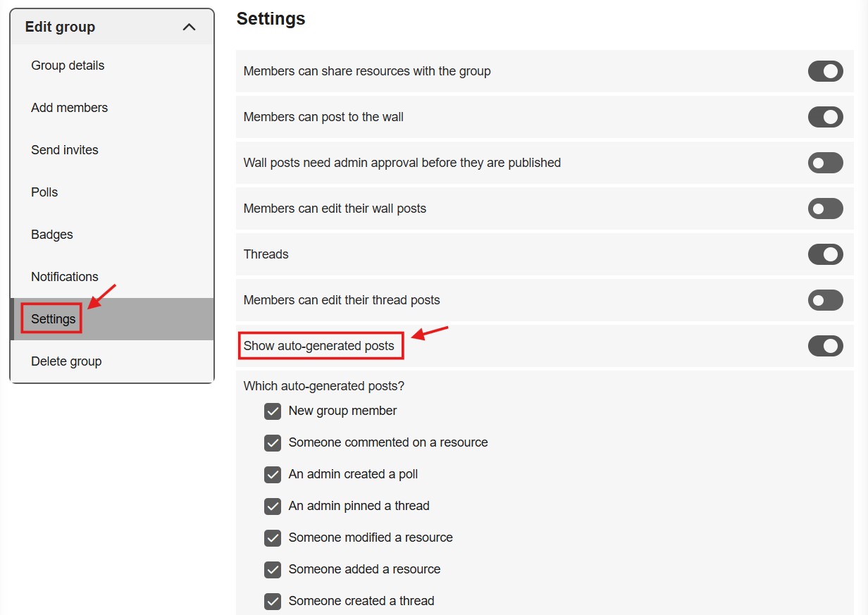Uncheck Someone commented on a resource

tap(273, 443)
